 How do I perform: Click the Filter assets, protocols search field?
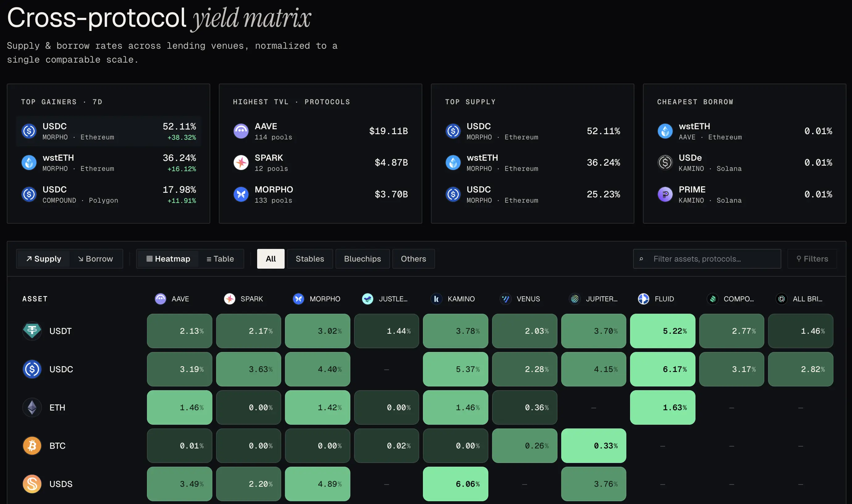(x=707, y=259)
